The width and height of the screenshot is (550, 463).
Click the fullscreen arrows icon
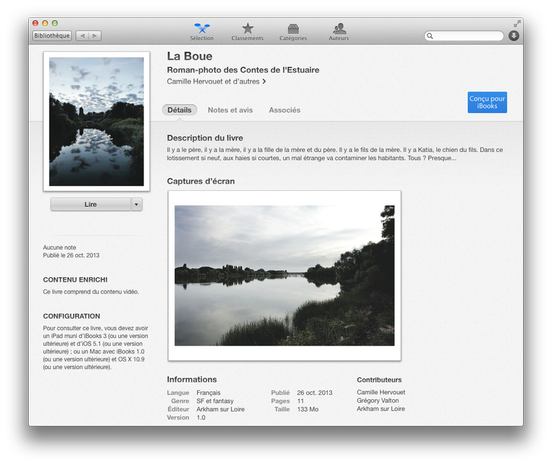click(x=517, y=24)
